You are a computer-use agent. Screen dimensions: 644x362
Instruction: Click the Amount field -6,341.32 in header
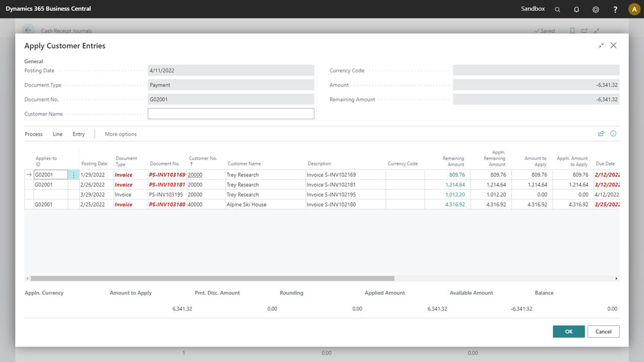pos(536,85)
